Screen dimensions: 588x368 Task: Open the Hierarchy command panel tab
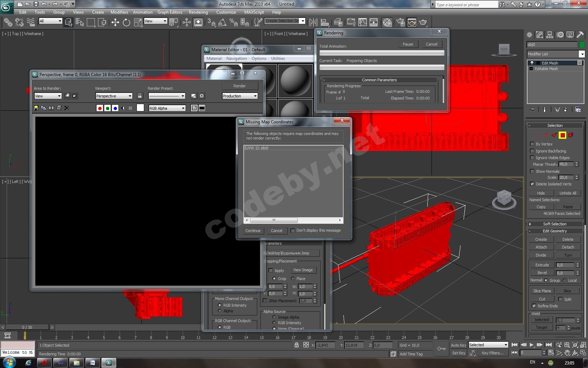[x=550, y=35]
